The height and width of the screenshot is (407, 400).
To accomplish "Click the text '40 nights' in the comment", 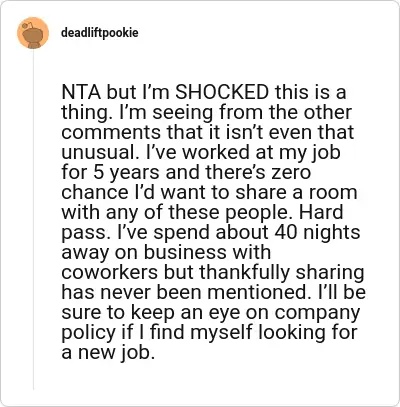I will point(317,232).
